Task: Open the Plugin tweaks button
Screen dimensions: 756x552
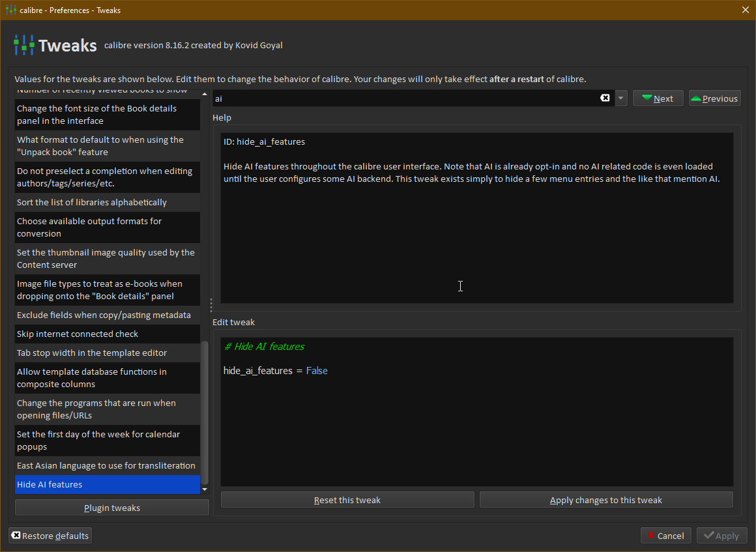Action: 112,508
